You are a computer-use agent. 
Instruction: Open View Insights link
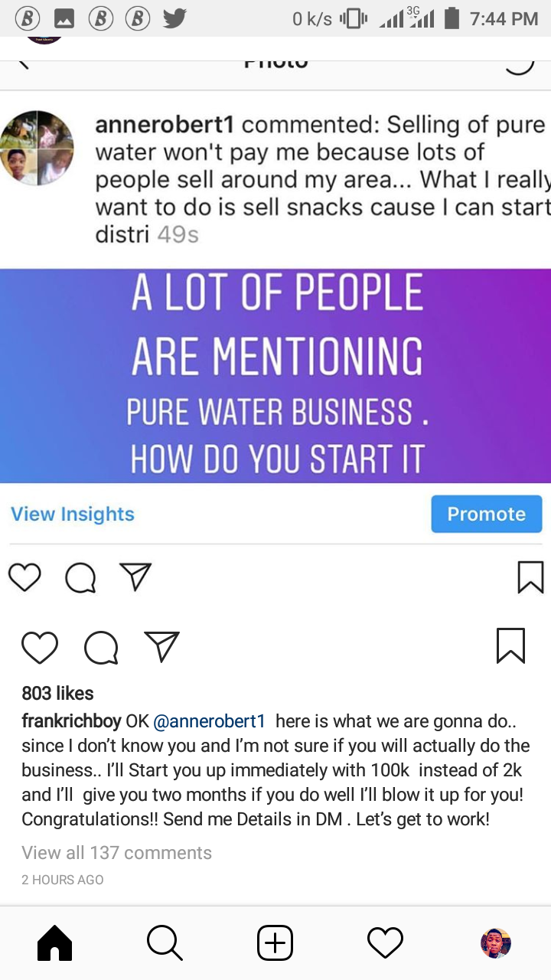pyautogui.click(x=73, y=514)
